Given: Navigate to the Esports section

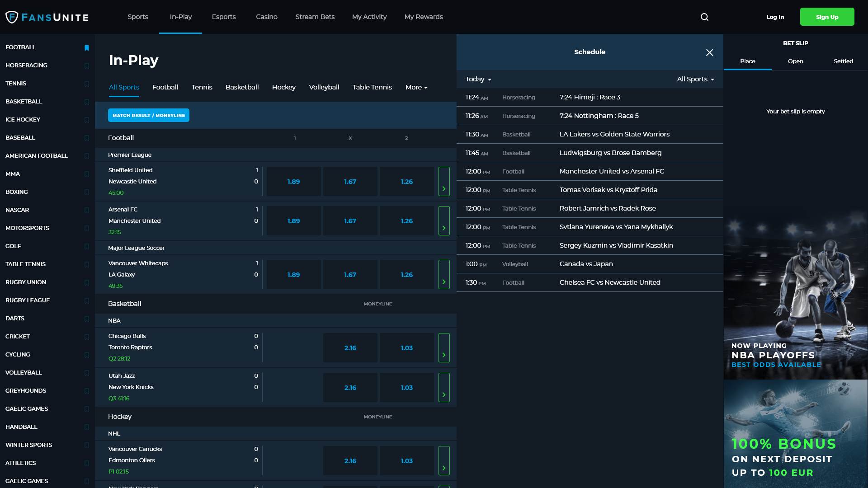Looking at the screenshot, I should pyautogui.click(x=224, y=17).
